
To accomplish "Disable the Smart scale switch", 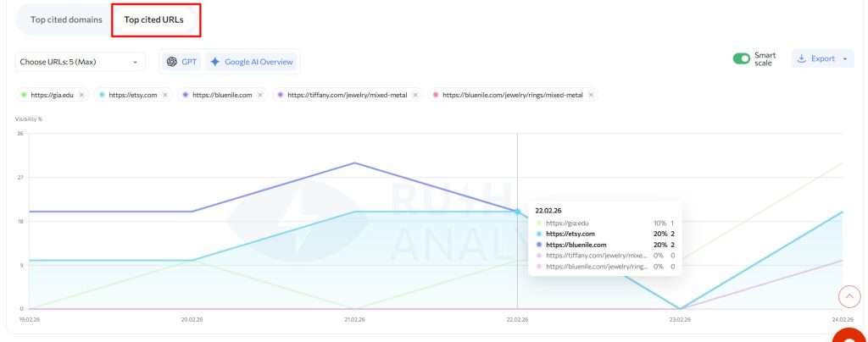I will (x=741, y=59).
